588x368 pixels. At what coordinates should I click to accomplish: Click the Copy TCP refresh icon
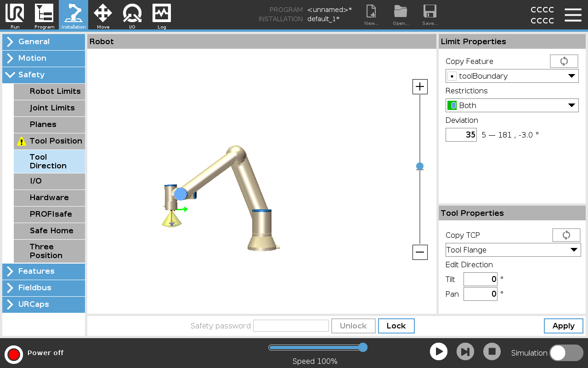coord(566,235)
